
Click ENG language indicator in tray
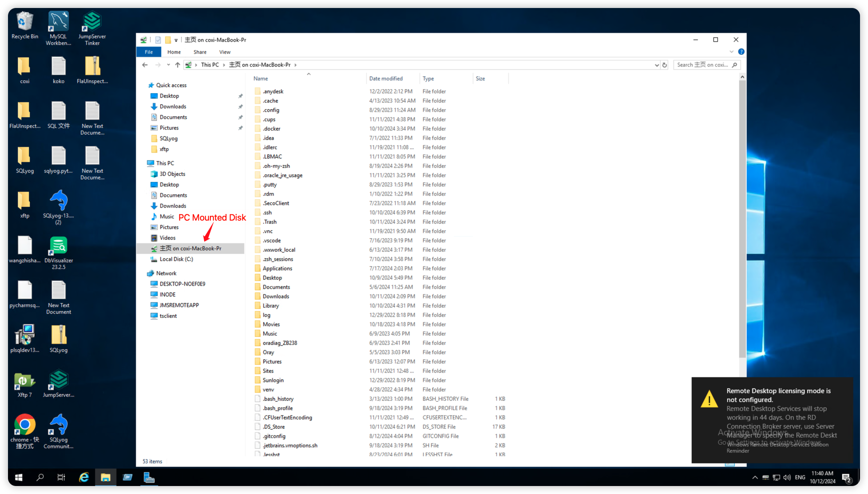(800, 478)
